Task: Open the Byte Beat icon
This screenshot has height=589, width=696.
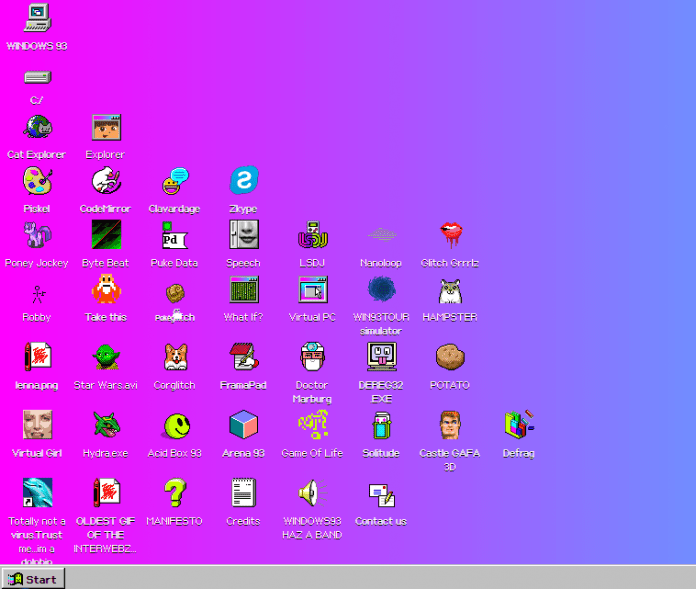Action: (106, 234)
